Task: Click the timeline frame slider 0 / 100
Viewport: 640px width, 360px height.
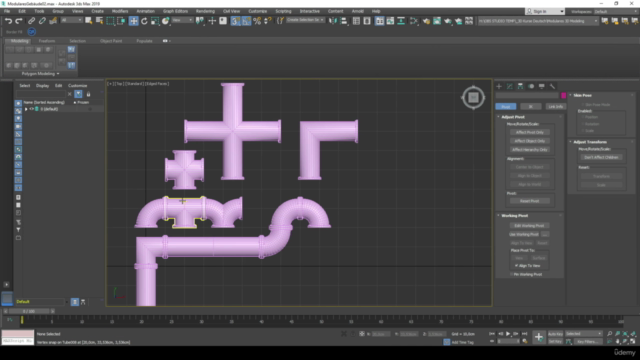Action: [29, 311]
